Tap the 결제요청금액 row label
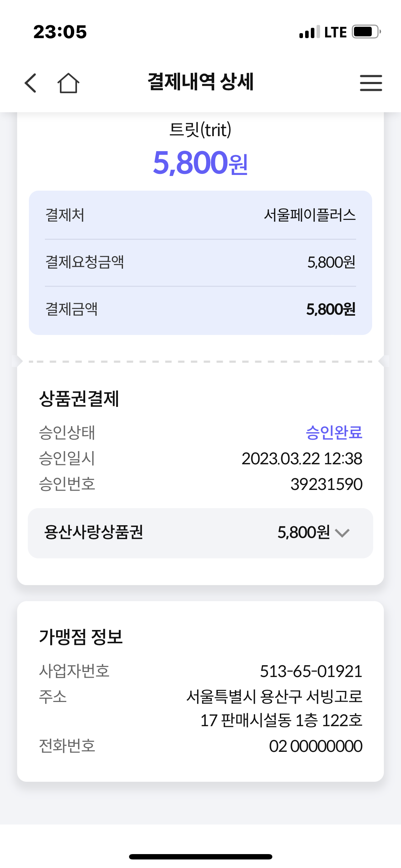The image size is (401, 868). 84,262
